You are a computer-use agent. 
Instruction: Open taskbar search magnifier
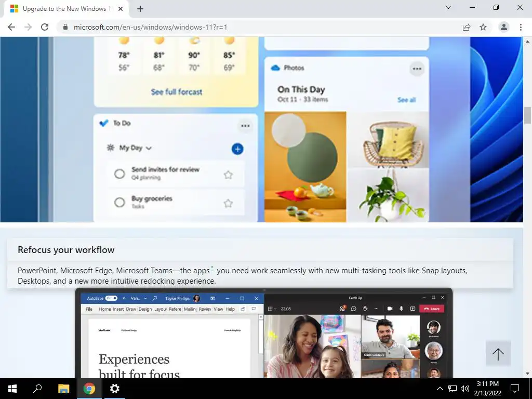(x=37, y=389)
